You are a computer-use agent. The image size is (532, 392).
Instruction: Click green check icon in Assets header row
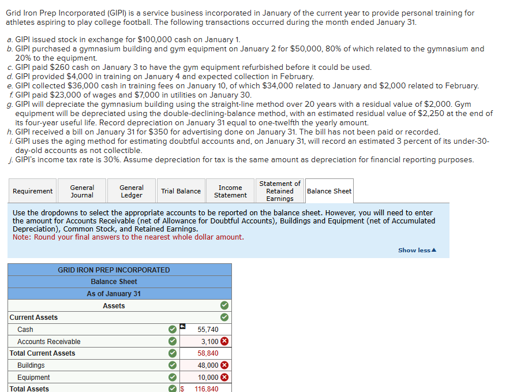coord(224,305)
